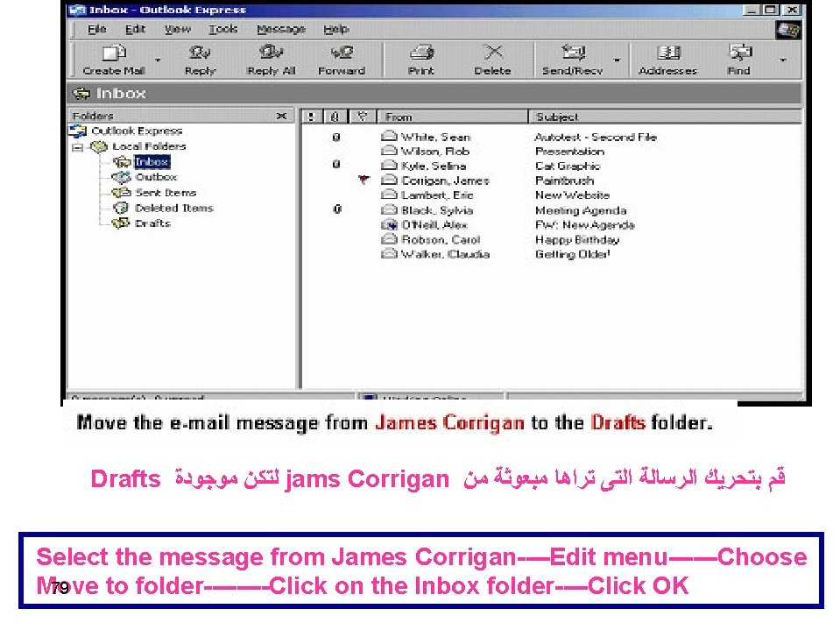This screenshot has width=840, height=630.
Task: Open the View menu
Action: 177,29
